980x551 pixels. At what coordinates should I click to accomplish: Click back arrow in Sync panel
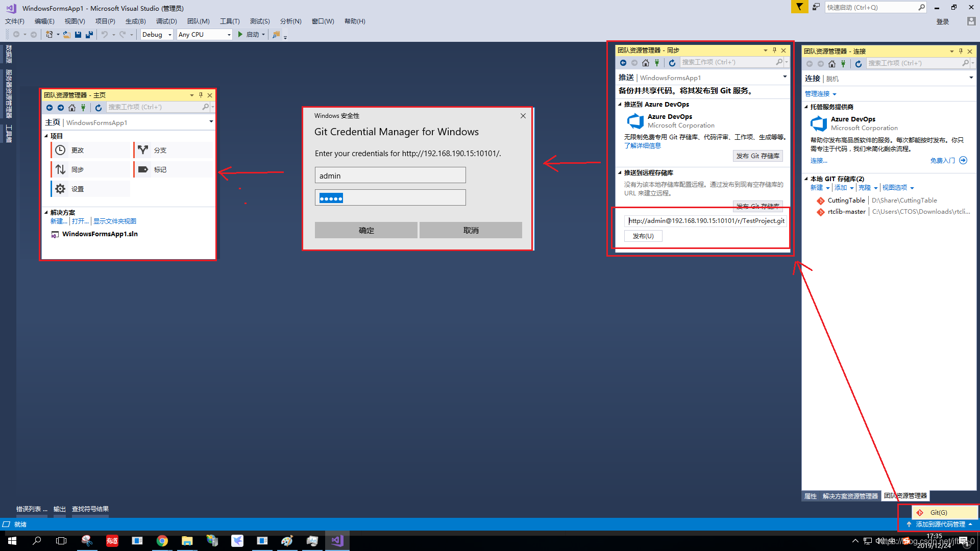point(623,63)
